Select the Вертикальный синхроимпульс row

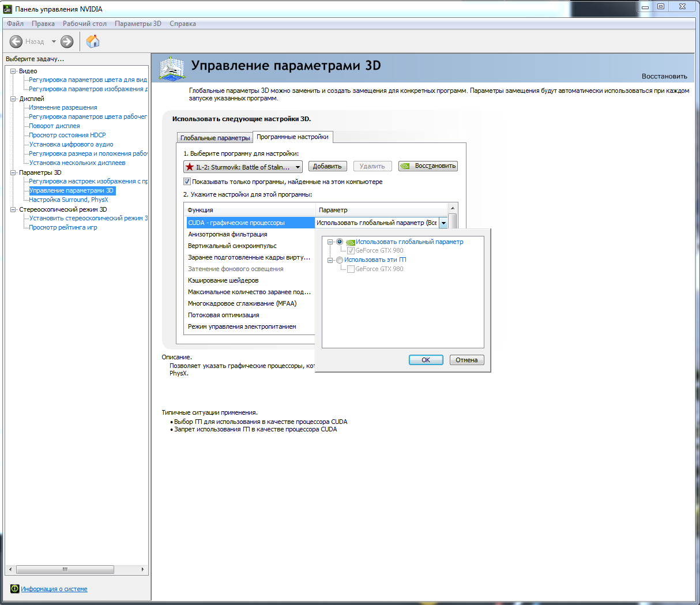click(251, 246)
